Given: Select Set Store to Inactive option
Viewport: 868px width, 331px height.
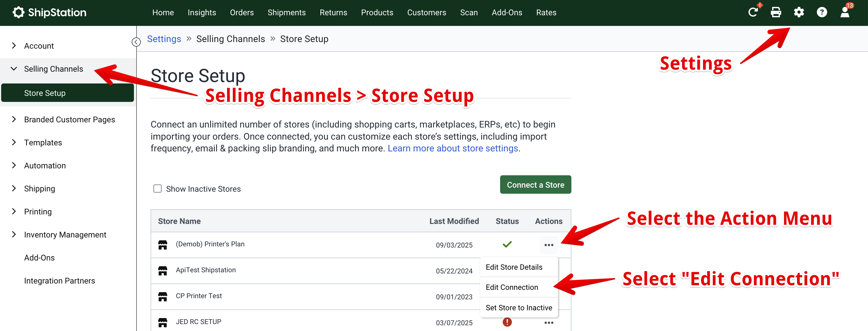Looking at the screenshot, I should pos(519,307).
